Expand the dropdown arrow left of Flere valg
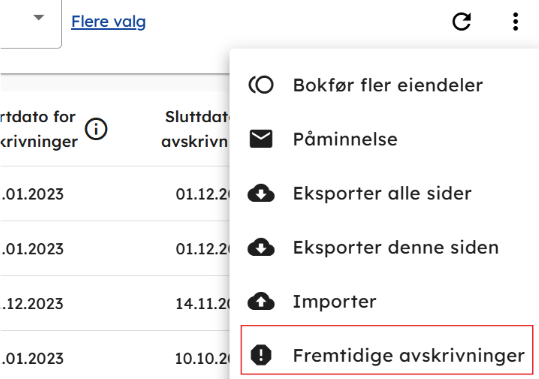539x379 pixels. 39,17
